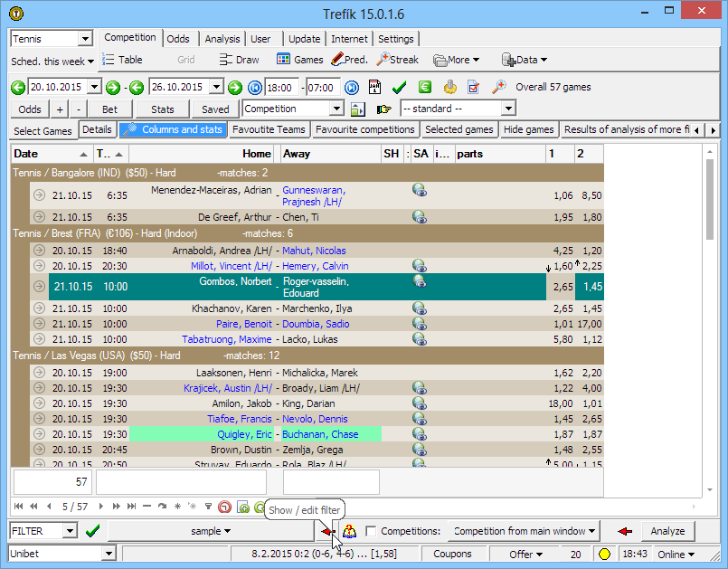Click the green checkmark next to FILTER

coord(91,531)
